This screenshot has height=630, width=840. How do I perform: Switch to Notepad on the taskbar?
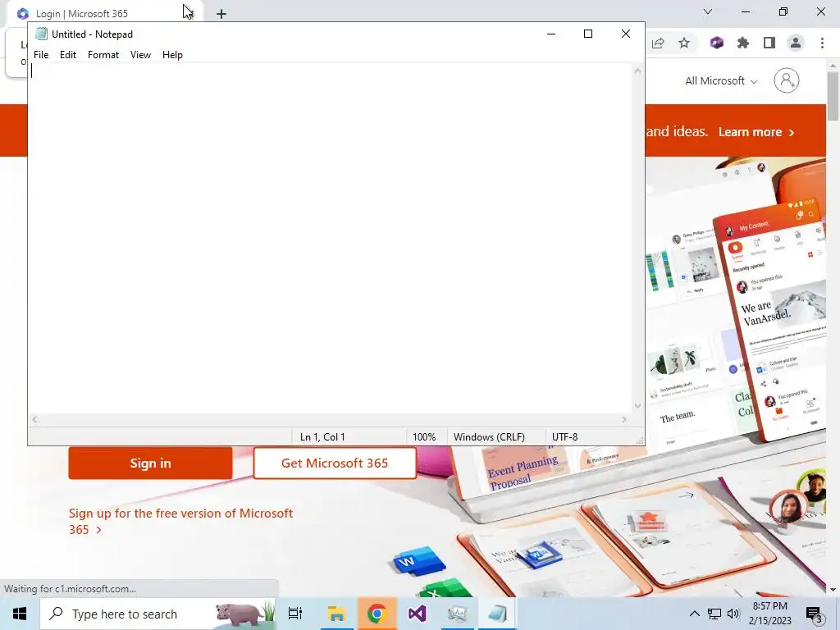[x=497, y=614]
